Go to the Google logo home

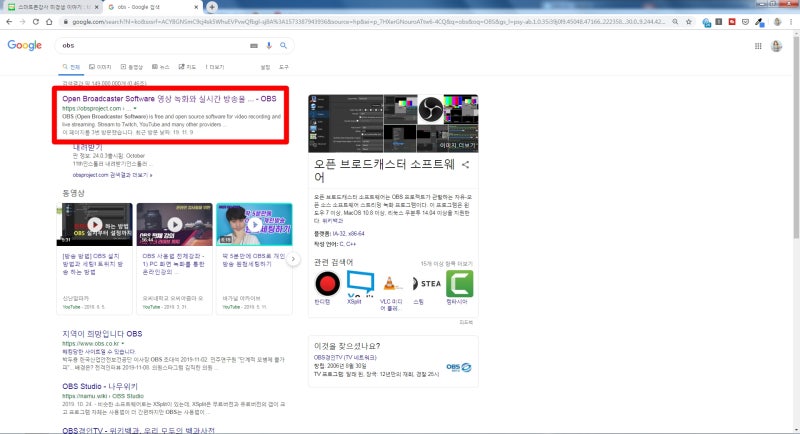point(24,45)
